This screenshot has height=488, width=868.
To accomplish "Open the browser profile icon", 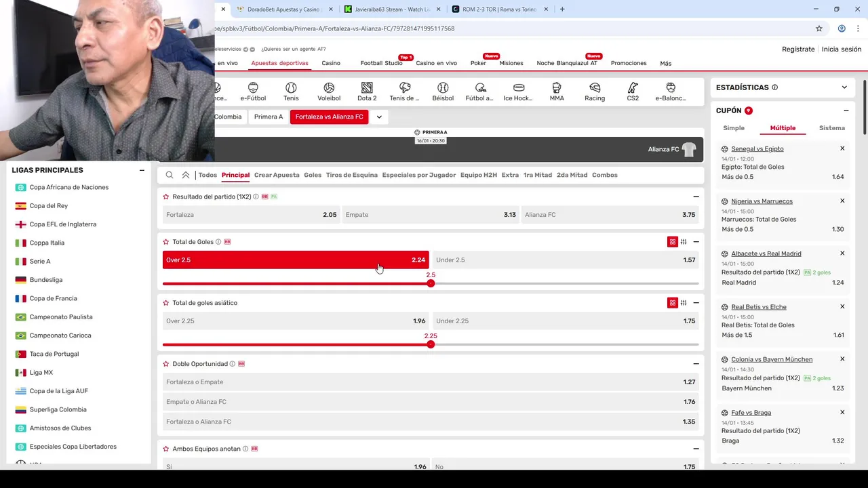I will click(x=842, y=28).
